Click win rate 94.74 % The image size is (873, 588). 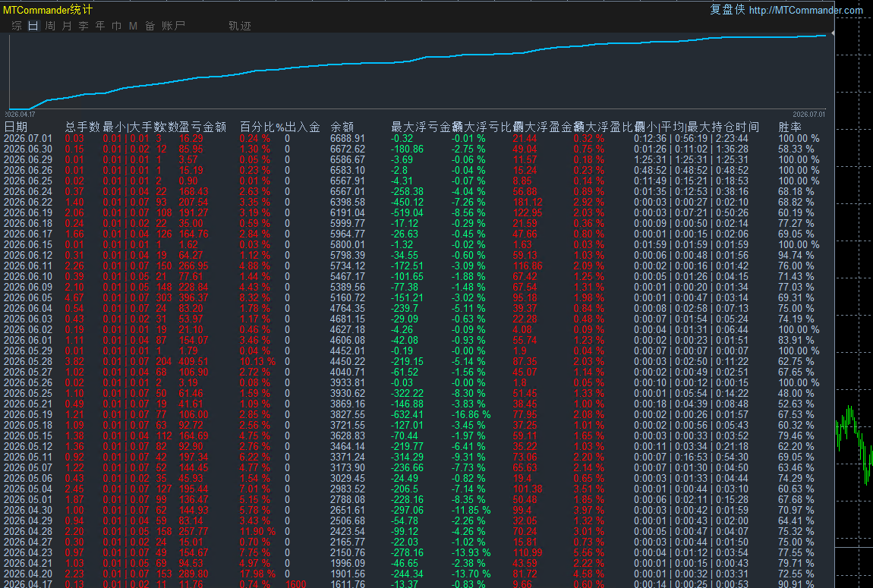pos(796,256)
